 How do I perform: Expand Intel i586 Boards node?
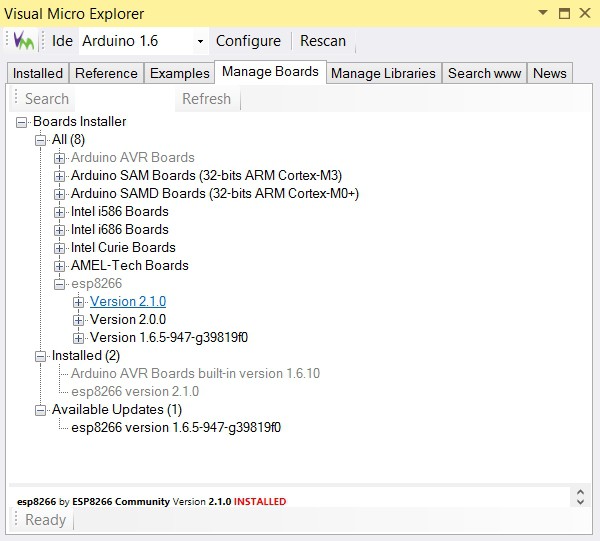(x=59, y=212)
